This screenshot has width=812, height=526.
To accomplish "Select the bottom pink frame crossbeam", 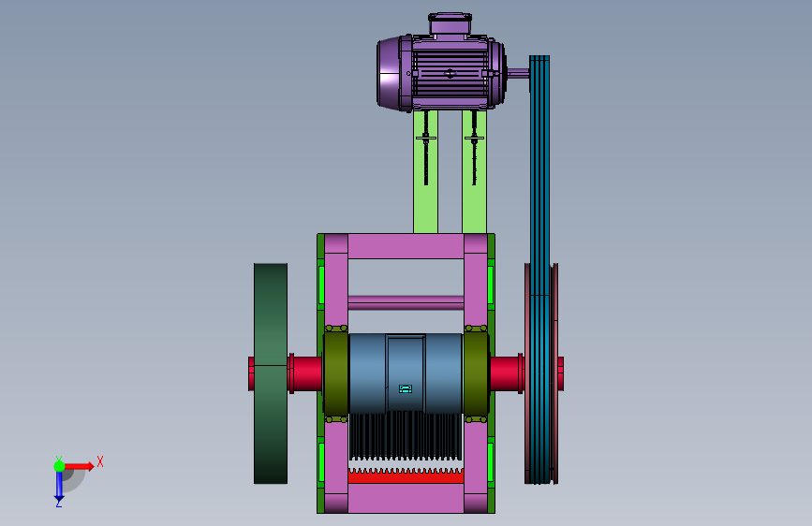I will [x=406, y=498].
